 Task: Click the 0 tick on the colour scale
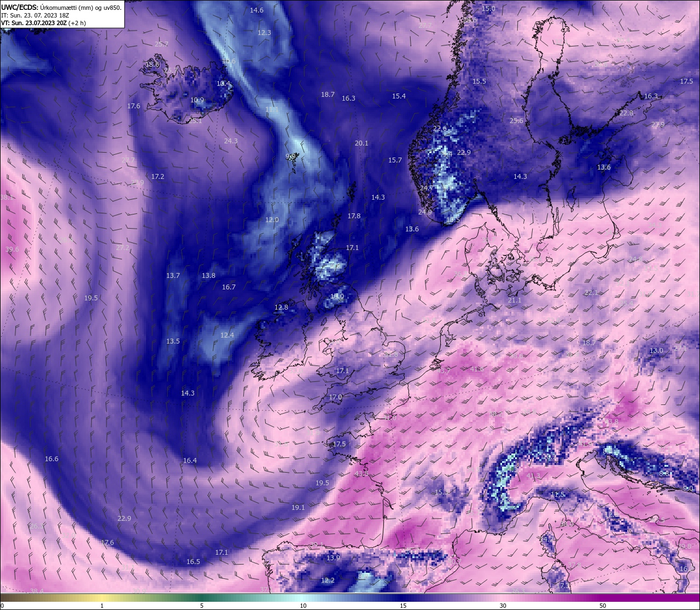coord(2,606)
